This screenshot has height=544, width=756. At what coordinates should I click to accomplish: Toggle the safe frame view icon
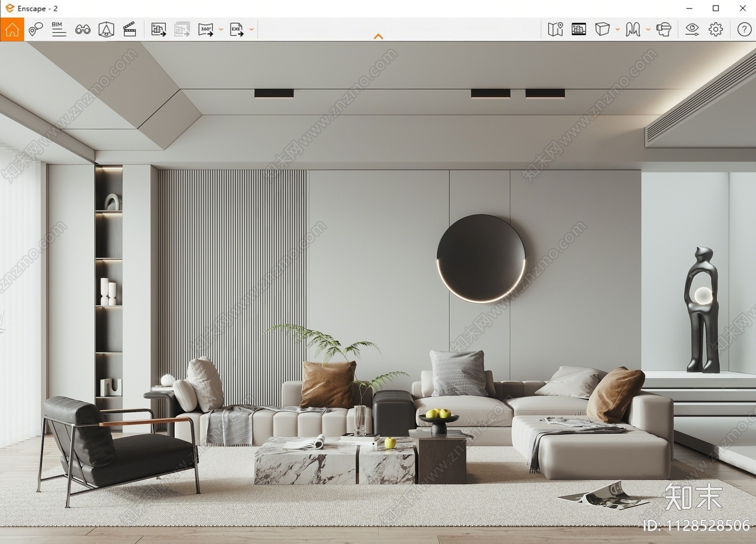click(x=106, y=29)
